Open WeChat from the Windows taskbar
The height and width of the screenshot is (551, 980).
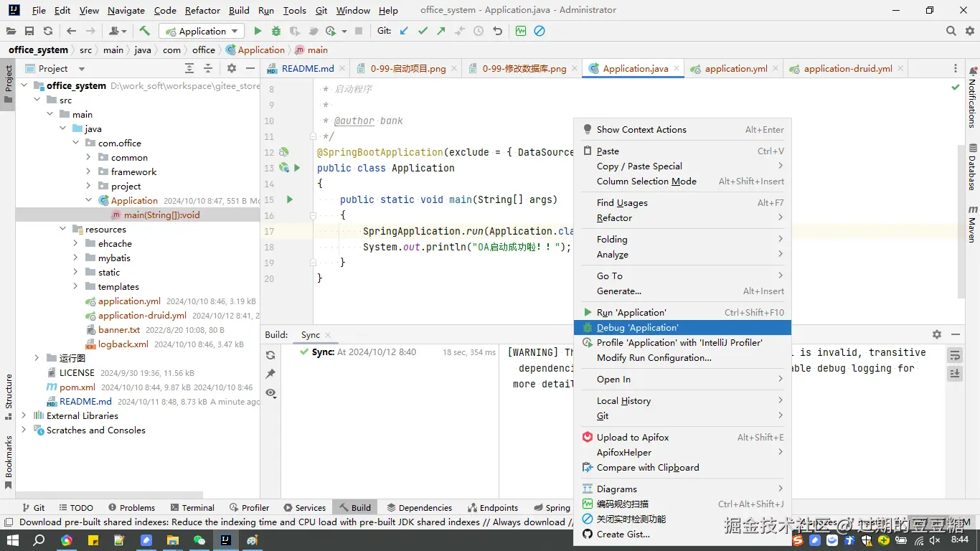(x=199, y=540)
